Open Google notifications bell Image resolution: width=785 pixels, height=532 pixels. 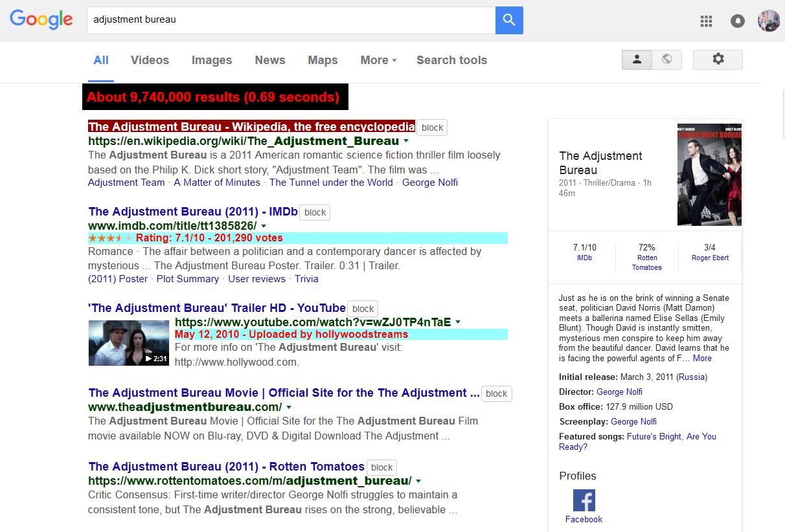(737, 21)
